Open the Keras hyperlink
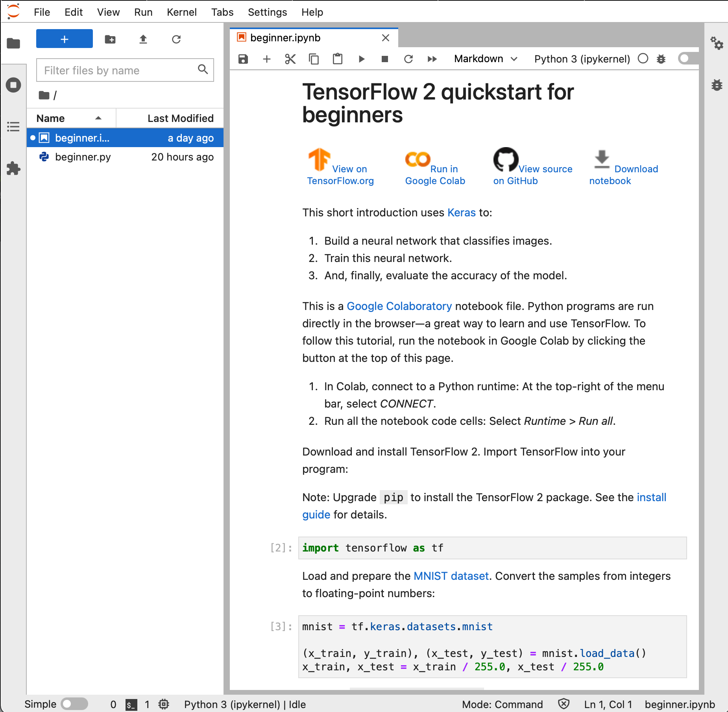 click(462, 212)
